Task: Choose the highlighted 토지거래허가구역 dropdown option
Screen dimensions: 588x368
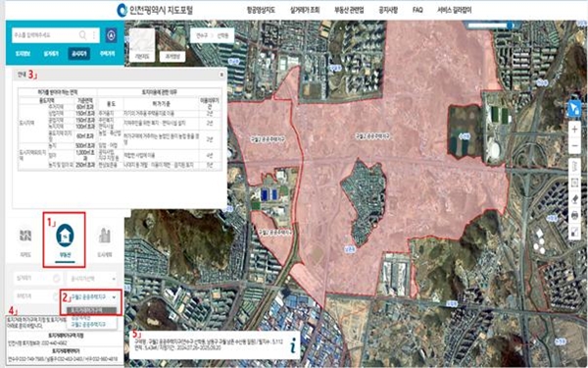Action: pos(92,310)
